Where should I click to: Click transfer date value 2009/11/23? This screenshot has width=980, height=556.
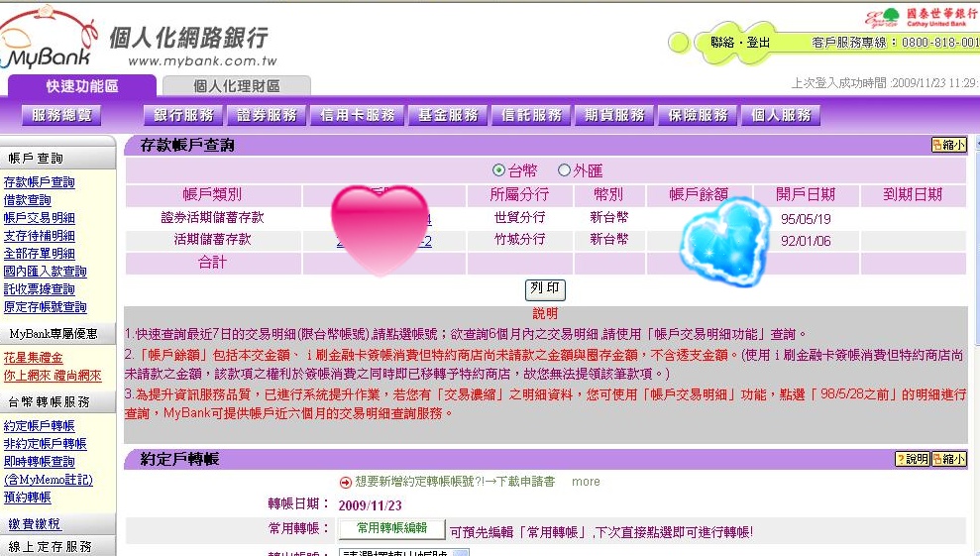pyautogui.click(x=370, y=505)
